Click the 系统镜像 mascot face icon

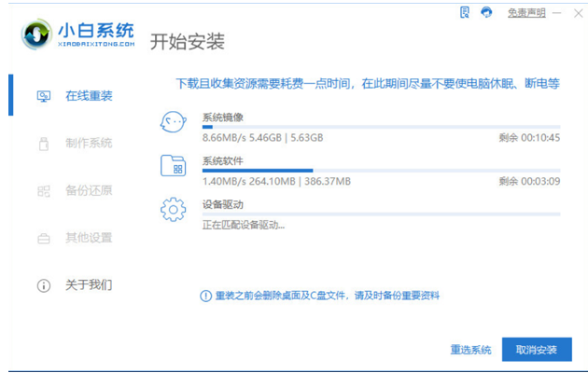click(x=173, y=122)
